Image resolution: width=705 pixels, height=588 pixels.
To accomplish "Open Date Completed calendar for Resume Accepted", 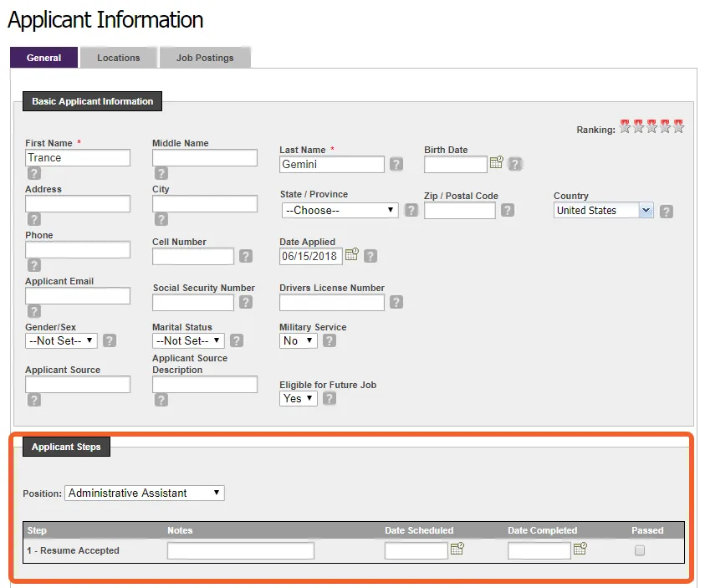I will pyautogui.click(x=580, y=549).
